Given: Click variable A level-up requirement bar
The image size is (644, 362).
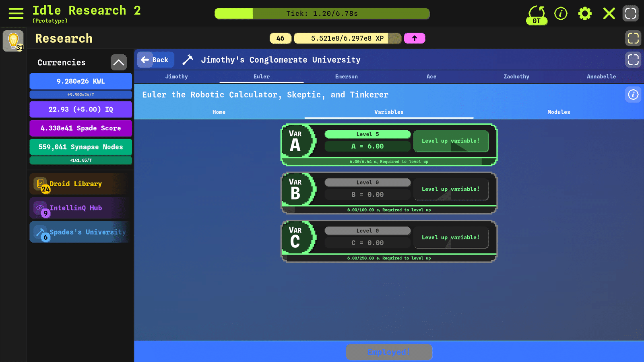Looking at the screenshot, I should click(x=389, y=162).
